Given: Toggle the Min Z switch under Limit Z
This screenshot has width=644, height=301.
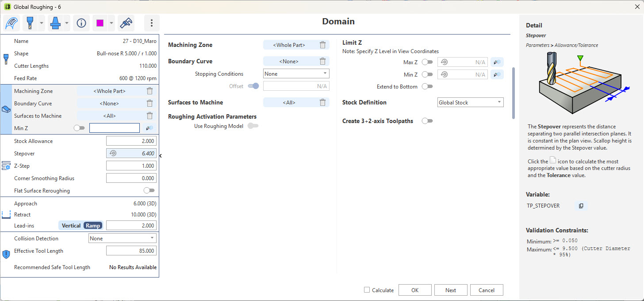Looking at the screenshot, I should click(x=427, y=74).
